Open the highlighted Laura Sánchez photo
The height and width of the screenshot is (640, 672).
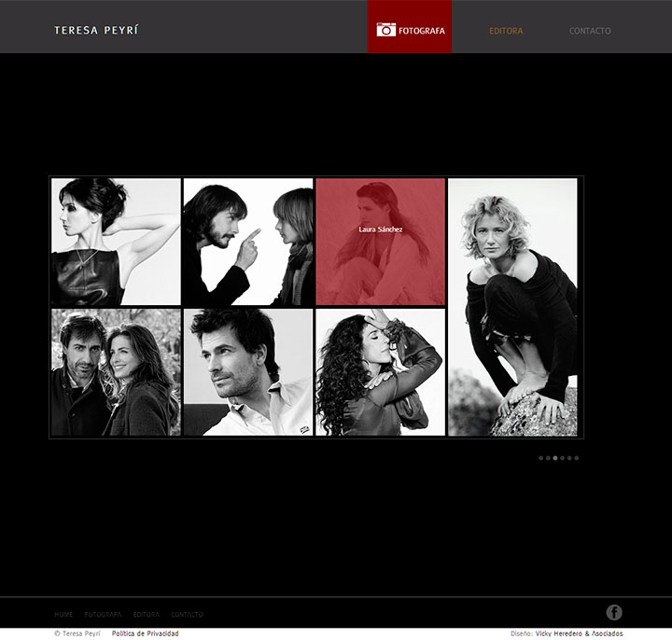pos(380,242)
